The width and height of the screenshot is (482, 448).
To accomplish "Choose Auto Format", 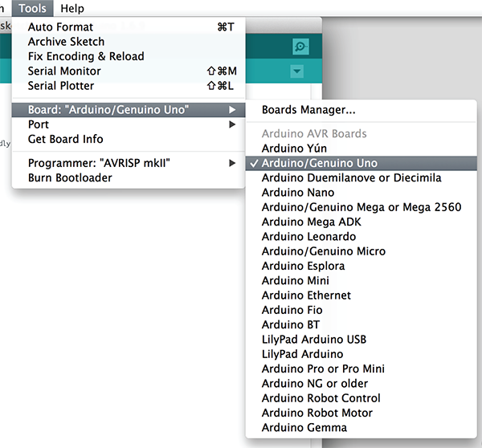I will 129,27.
